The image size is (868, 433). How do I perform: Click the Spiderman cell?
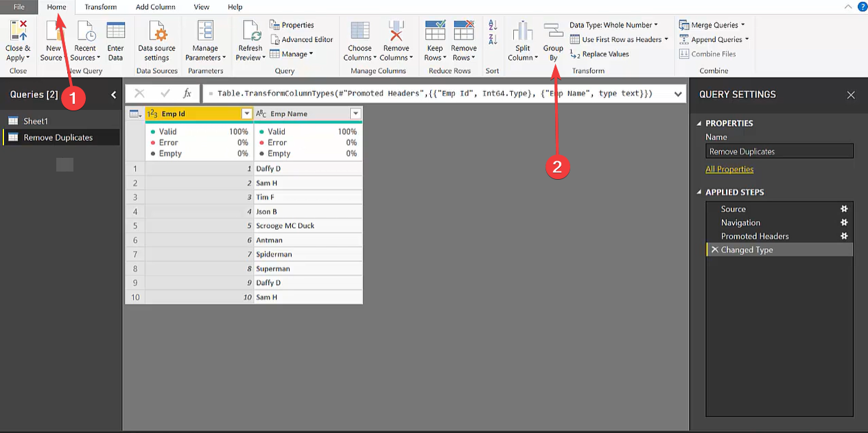[x=308, y=254]
